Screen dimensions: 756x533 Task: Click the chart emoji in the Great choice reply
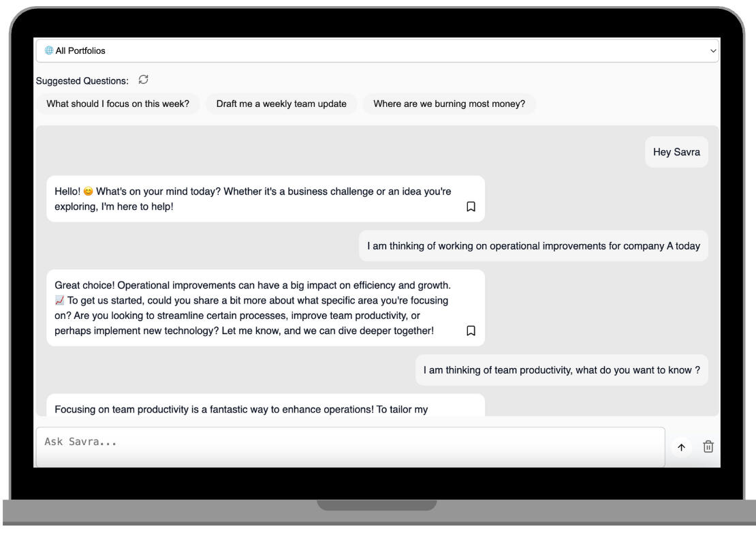click(59, 302)
